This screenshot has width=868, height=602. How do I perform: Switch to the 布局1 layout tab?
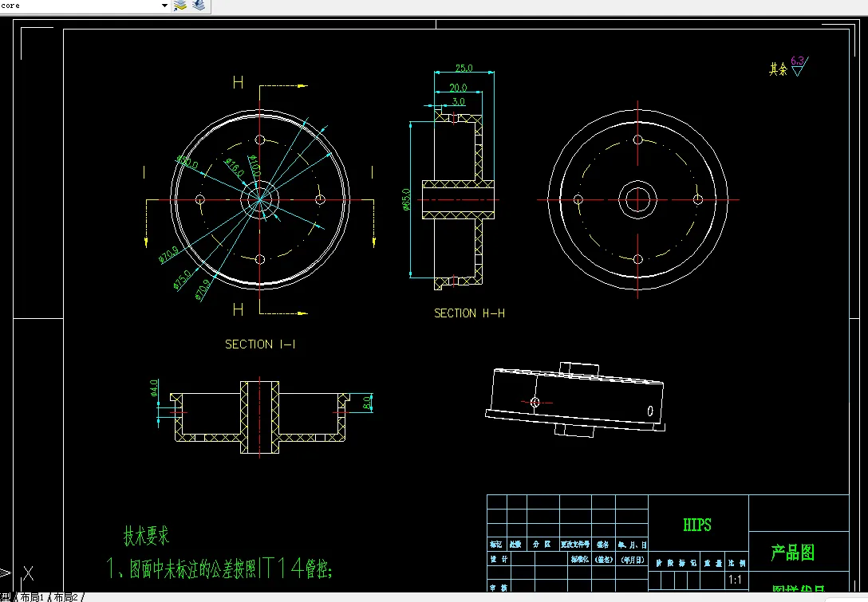tap(33, 597)
